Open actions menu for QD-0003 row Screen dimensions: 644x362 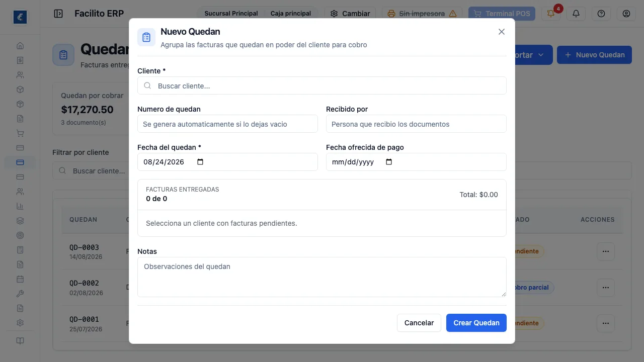tap(606, 251)
